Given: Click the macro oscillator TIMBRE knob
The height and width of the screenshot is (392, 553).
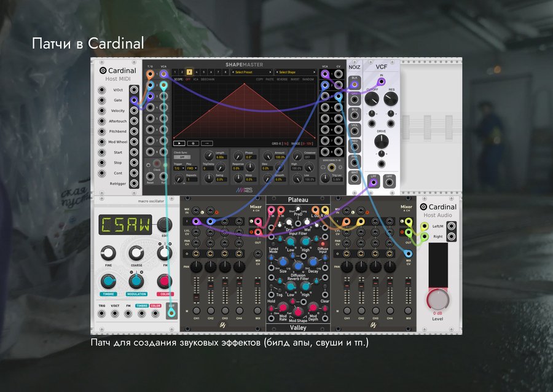Looking at the screenshot, I should click(x=108, y=281).
